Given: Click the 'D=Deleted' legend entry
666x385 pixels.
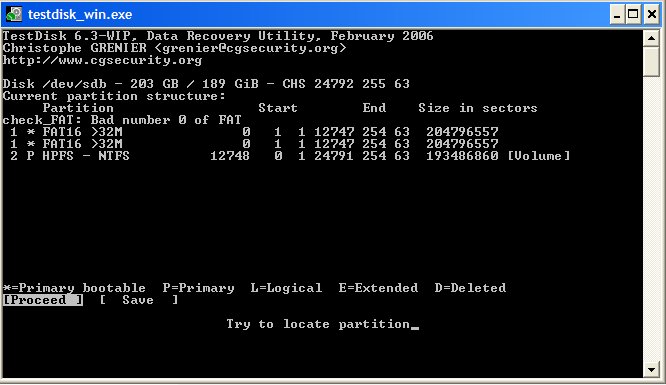Looking at the screenshot, I should (470, 288).
